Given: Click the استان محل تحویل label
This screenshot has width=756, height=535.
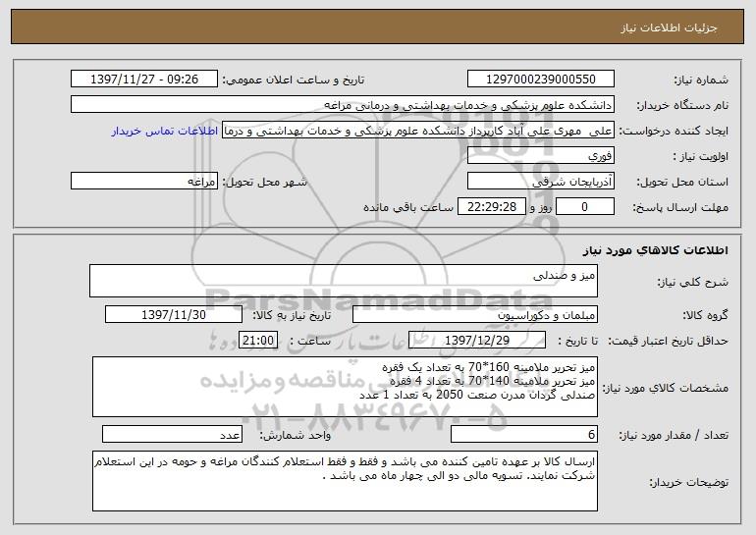Looking at the screenshot, I should [x=682, y=183].
